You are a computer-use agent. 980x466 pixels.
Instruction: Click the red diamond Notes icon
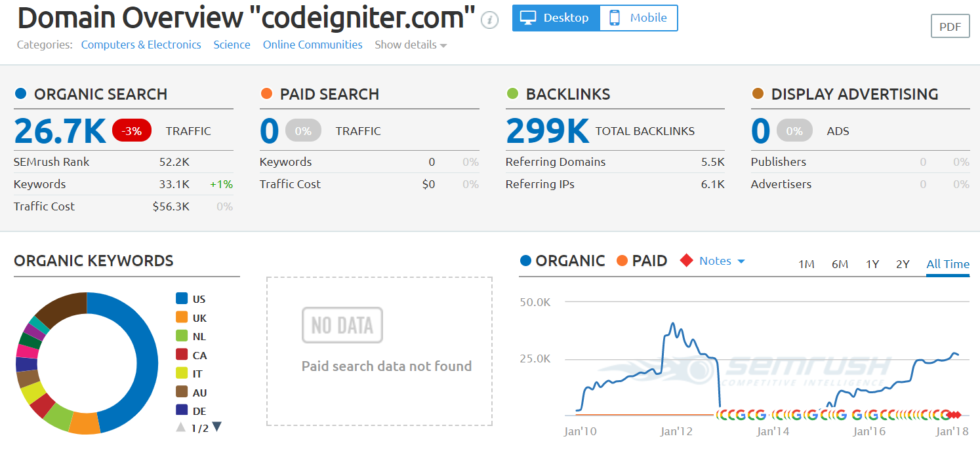click(686, 261)
